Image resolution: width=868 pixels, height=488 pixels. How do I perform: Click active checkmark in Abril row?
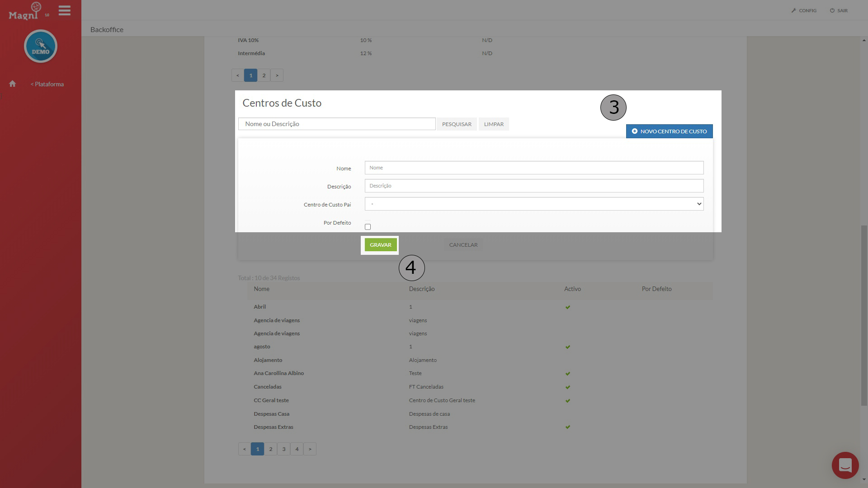(568, 307)
